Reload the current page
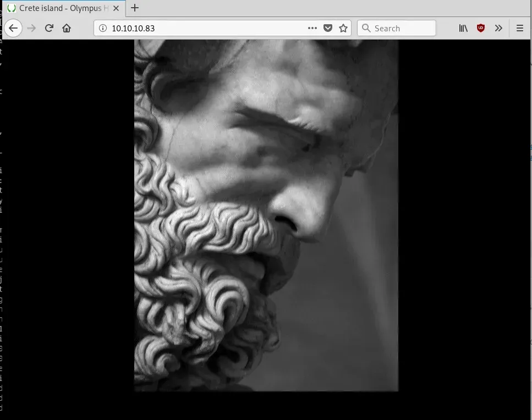Screen dimensions: 532x420 [49, 29]
